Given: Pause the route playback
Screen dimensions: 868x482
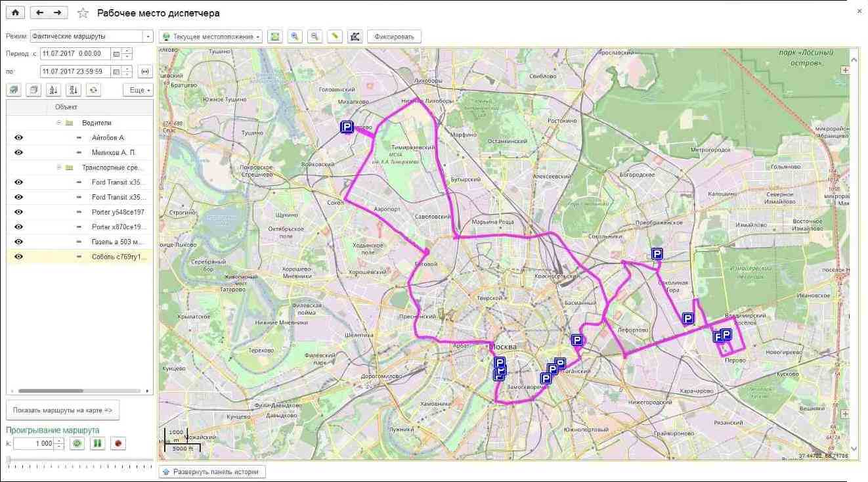Looking at the screenshot, I should [97, 443].
